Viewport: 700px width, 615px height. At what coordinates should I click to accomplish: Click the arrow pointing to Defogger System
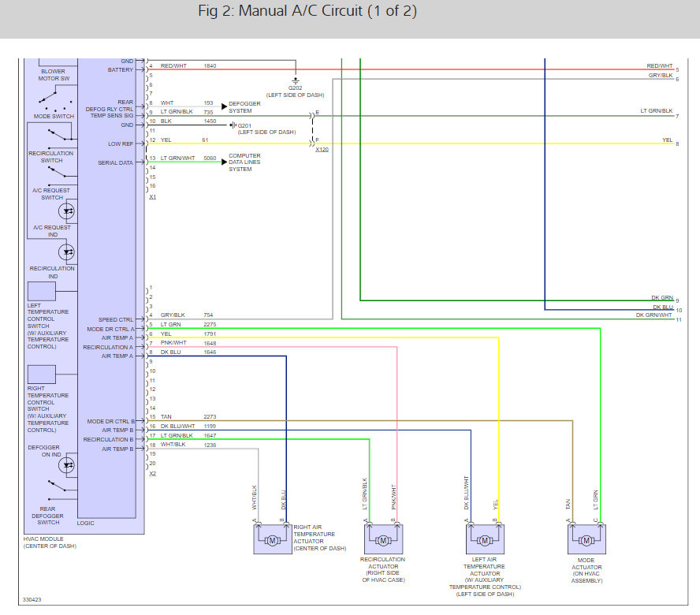point(225,106)
